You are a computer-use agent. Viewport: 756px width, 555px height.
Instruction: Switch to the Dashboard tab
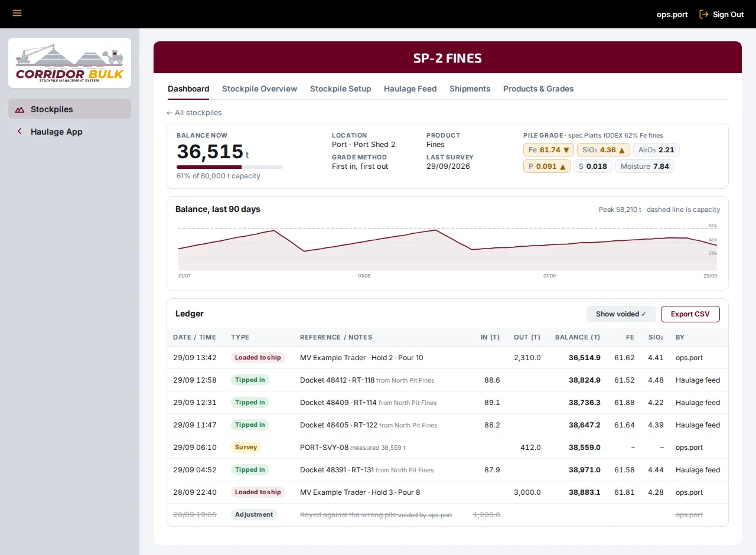click(x=188, y=89)
